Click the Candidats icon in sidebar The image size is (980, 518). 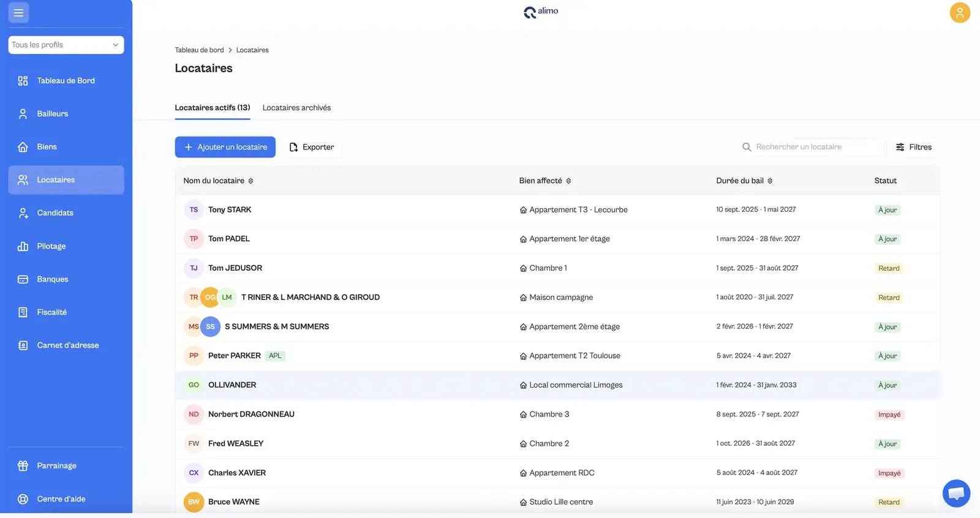pyautogui.click(x=23, y=213)
